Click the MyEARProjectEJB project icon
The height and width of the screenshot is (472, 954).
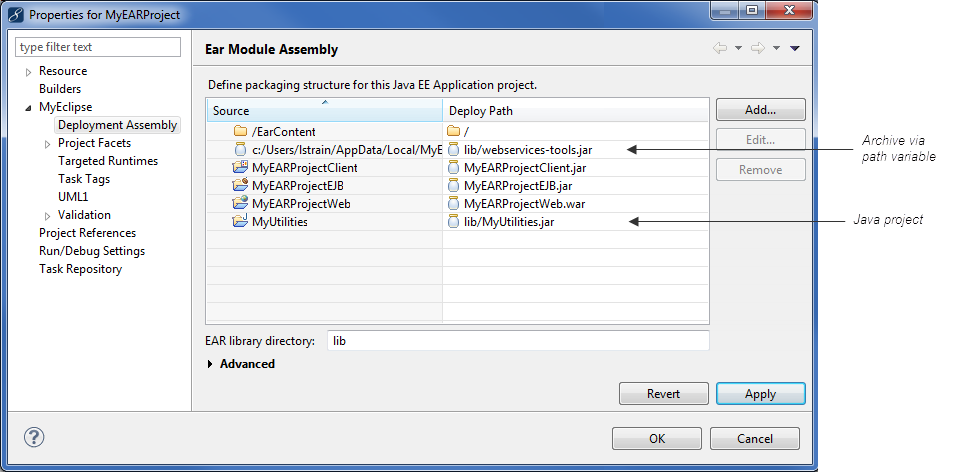point(240,185)
